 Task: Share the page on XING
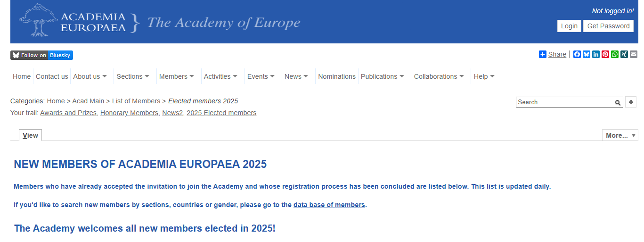(624, 54)
